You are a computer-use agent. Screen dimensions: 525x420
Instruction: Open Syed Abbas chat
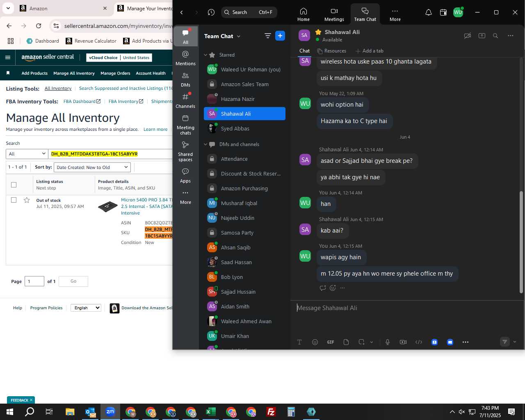pos(244,129)
